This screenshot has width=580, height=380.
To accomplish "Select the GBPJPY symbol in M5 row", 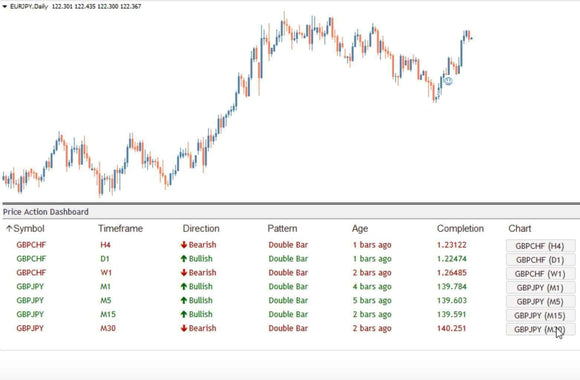I will pos(30,300).
